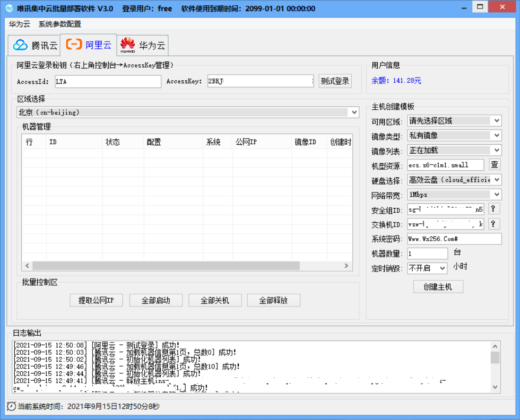Click the 查 button next to 机型资源
520x420 pixels.
pyautogui.click(x=494, y=165)
